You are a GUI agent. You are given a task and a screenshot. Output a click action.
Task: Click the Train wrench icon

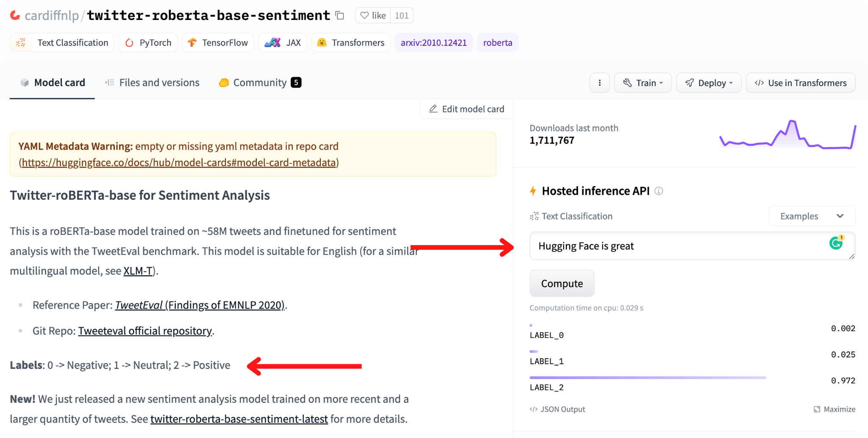(x=627, y=83)
